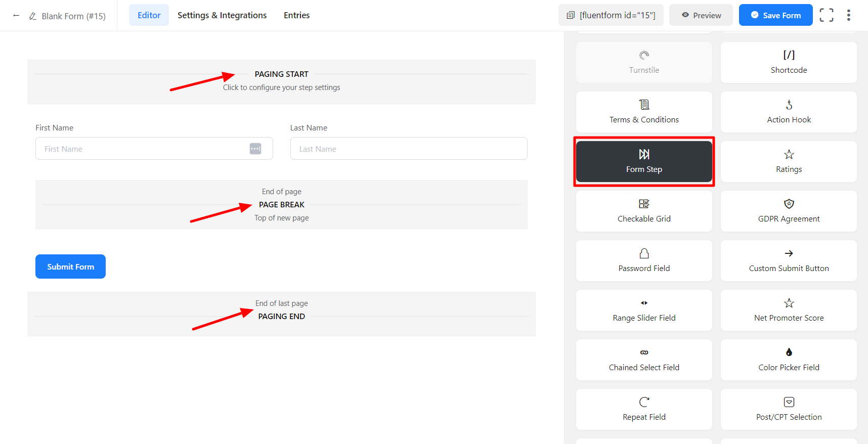The image size is (868, 444).
Task: Add the Range Slider Field
Action: coord(643,310)
